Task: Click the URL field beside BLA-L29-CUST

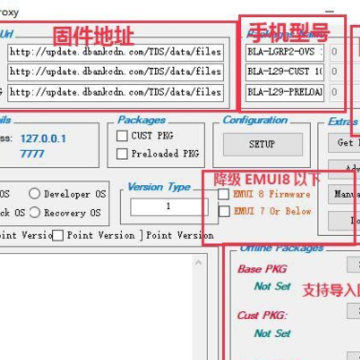Action: 115,72
